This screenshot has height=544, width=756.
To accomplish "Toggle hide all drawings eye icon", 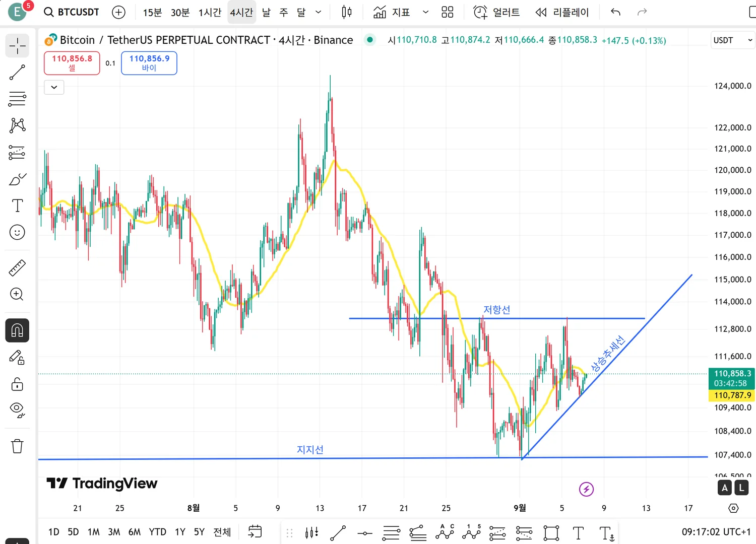I will click(17, 410).
